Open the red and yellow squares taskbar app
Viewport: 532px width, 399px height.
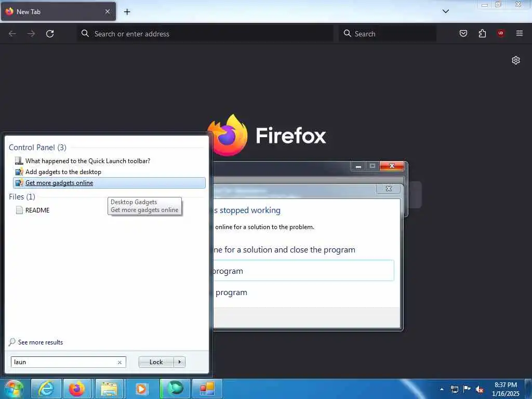(x=207, y=389)
